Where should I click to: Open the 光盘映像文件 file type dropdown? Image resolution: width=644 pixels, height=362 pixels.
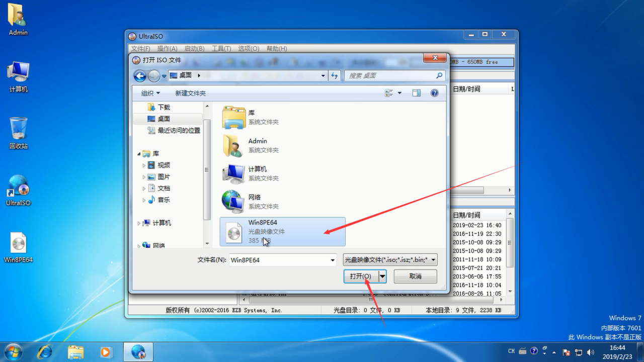pyautogui.click(x=390, y=260)
